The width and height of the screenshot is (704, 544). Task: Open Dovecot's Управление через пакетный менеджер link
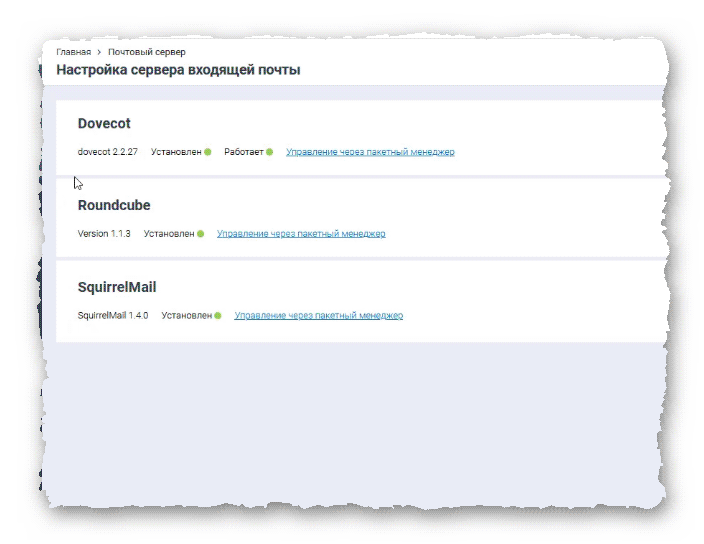(x=370, y=152)
